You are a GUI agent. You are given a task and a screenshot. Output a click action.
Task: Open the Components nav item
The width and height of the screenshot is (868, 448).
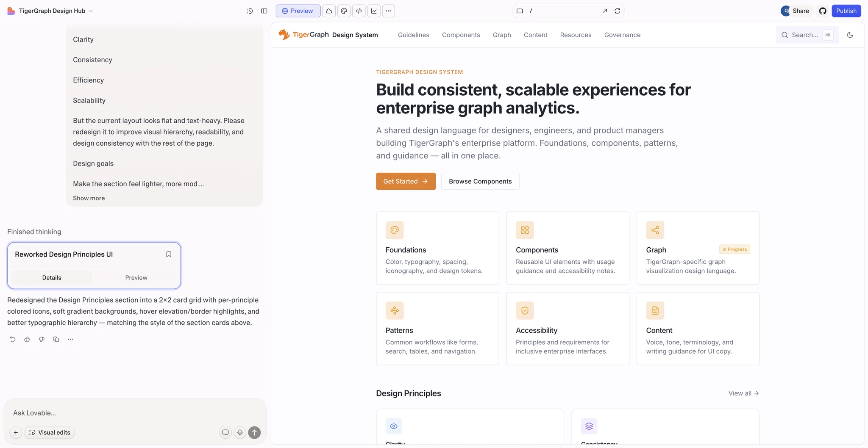coord(461,35)
